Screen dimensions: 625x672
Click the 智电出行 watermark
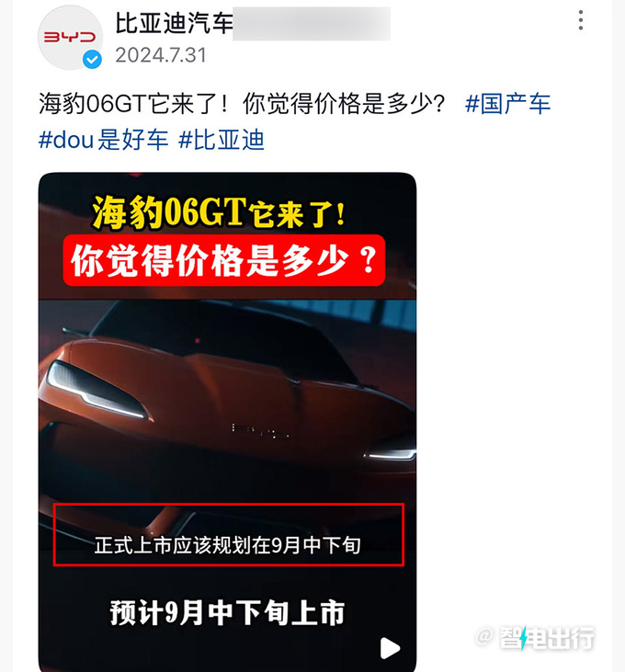click(x=536, y=638)
